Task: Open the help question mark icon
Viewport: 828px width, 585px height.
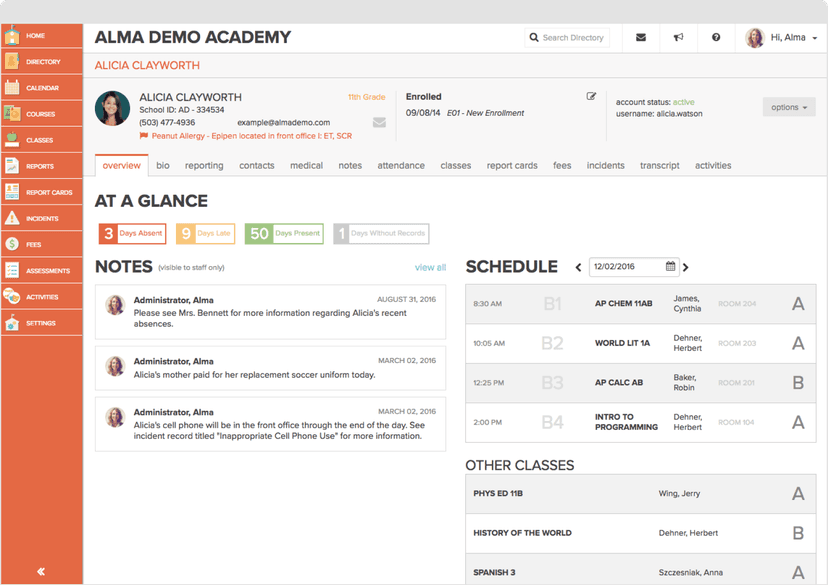Action: (x=716, y=37)
